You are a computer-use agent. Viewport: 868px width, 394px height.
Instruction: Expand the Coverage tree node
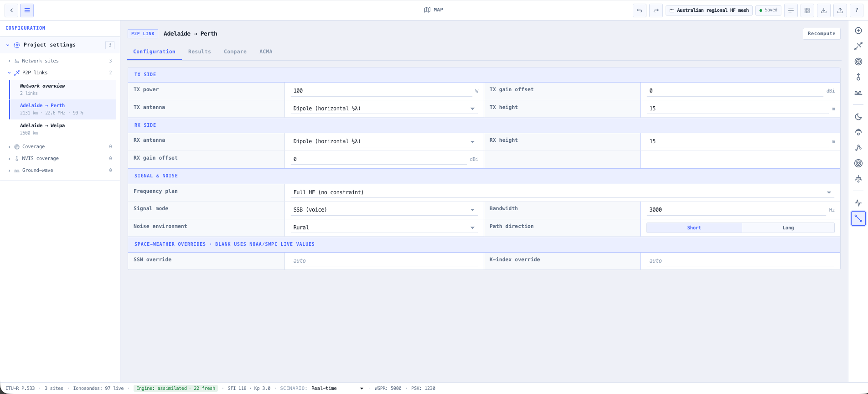point(9,146)
